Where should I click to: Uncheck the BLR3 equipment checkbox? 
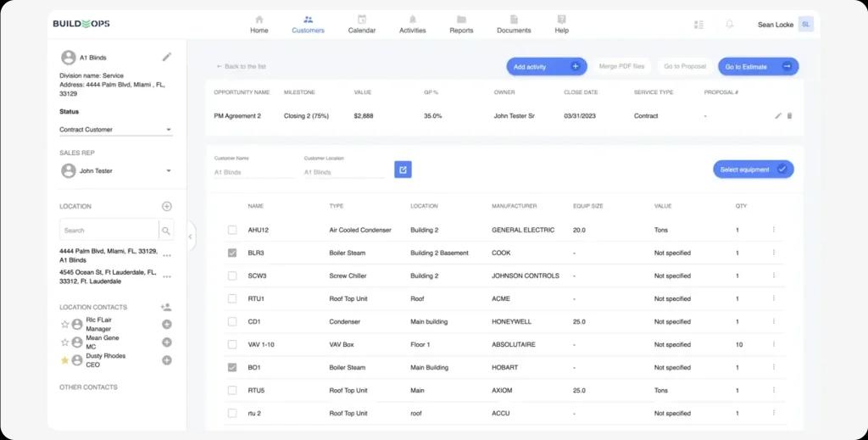click(232, 253)
